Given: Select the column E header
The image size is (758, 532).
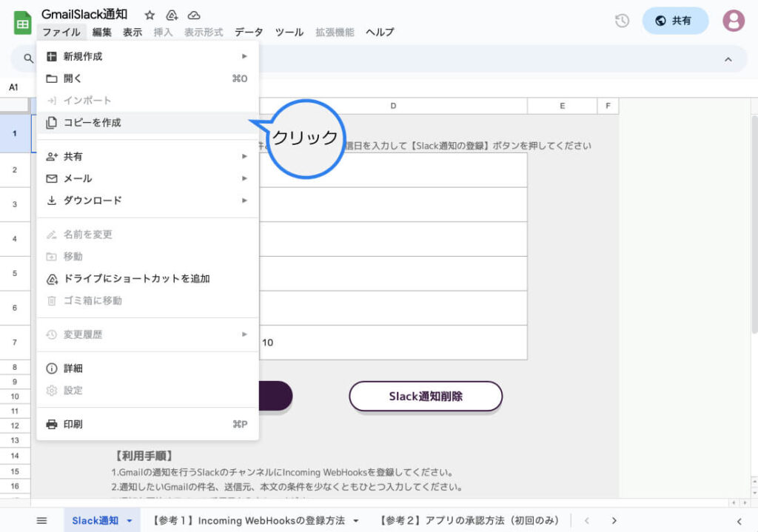Looking at the screenshot, I should pos(563,106).
